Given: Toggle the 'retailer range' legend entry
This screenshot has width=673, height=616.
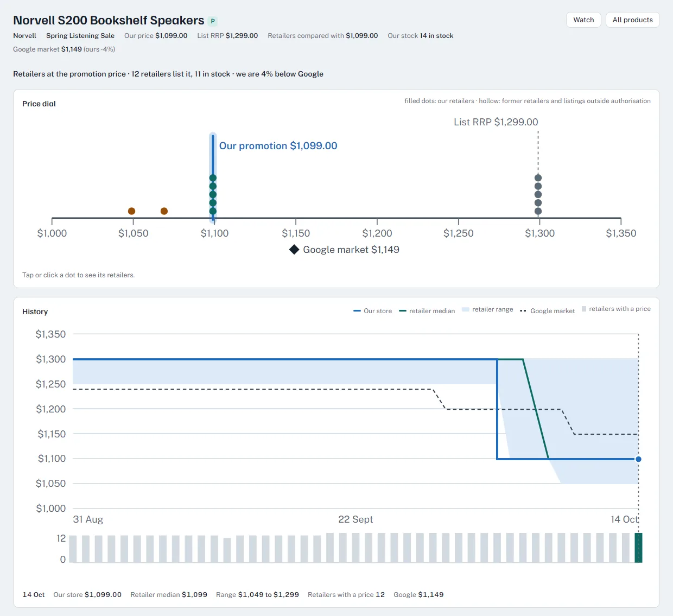Looking at the screenshot, I should tap(487, 309).
